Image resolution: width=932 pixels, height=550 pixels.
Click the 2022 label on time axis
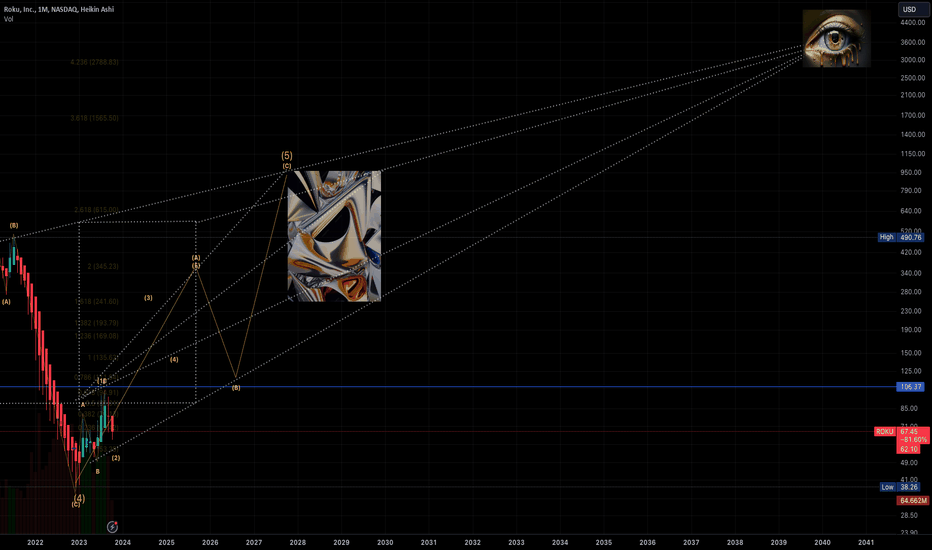(35, 542)
